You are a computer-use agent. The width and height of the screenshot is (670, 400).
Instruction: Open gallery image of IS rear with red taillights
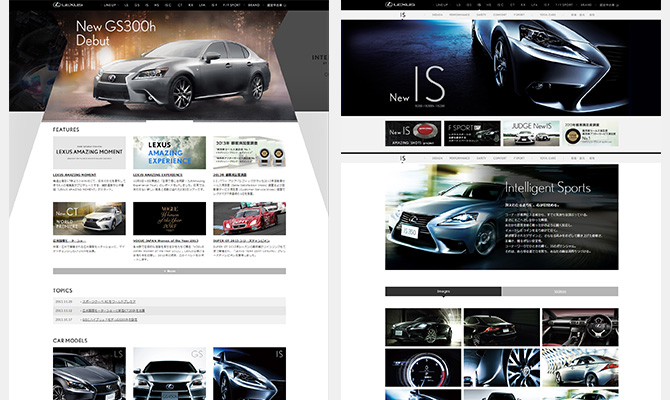tap(502, 327)
